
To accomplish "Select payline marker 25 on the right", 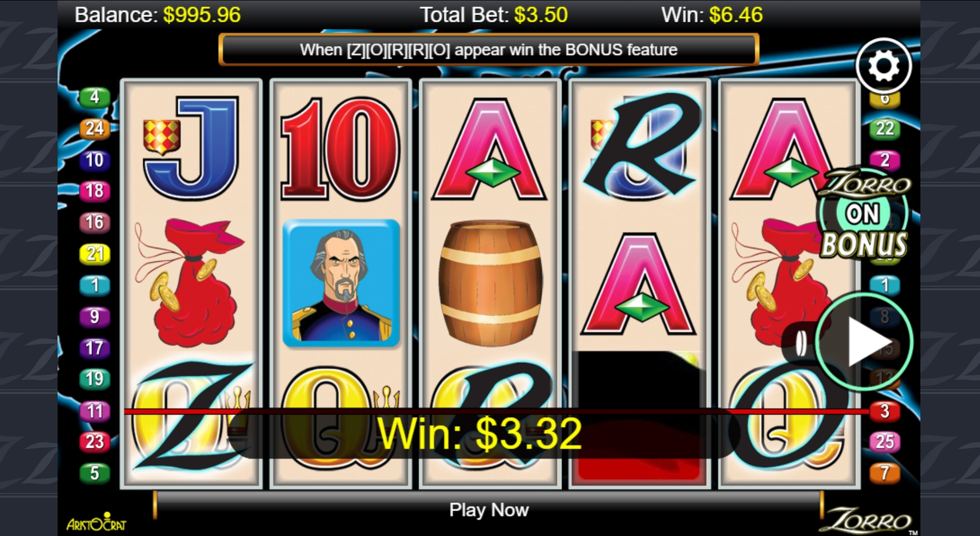I will [x=885, y=442].
